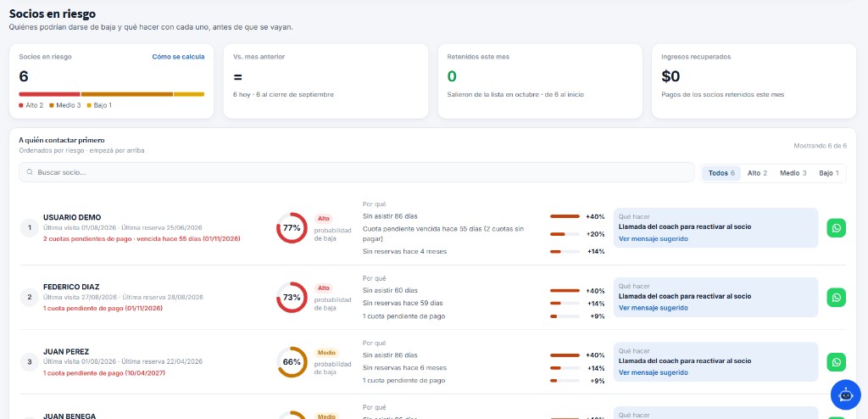Open WhatsApp for JUAN PEREZ
Screen dimensions: 868x419
click(836, 362)
